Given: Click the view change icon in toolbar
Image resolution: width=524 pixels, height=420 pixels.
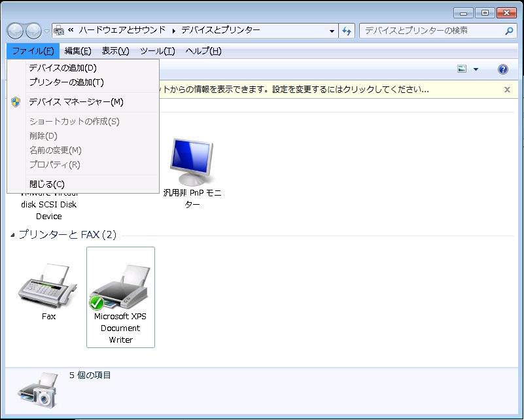Looking at the screenshot, I should [x=463, y=69].
